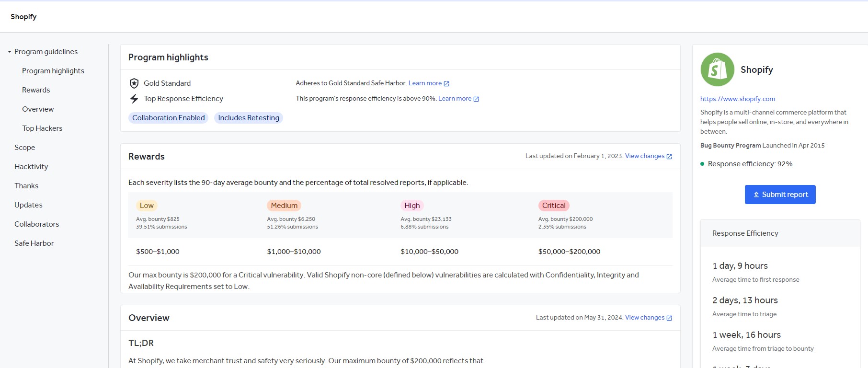Viewport: 868px width, 368px height.
Task: Click the Collaboration Enabled badge
Action: click(169, 118)
